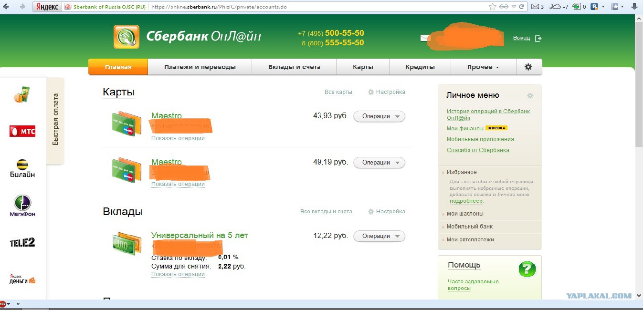Open Операции dropdown for the 43,93 руб. card
Viewport: 644px width, 310px height.
379,116
